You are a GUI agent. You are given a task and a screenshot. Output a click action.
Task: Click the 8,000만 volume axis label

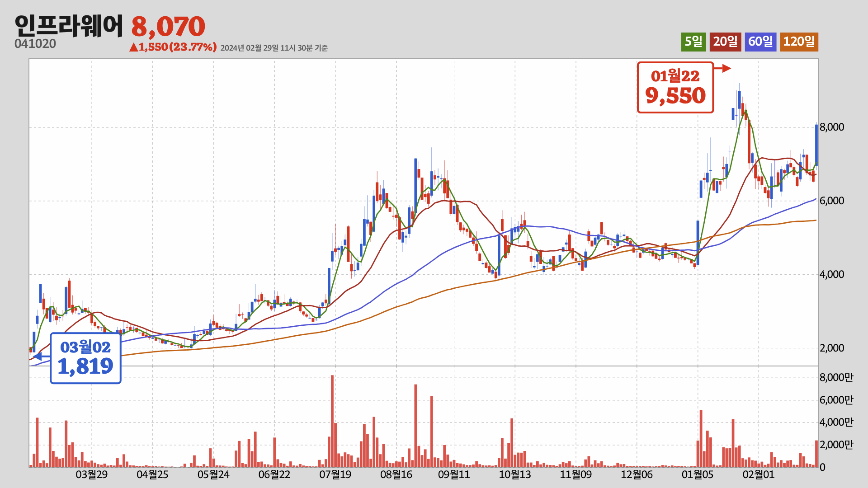pos(836,377)
